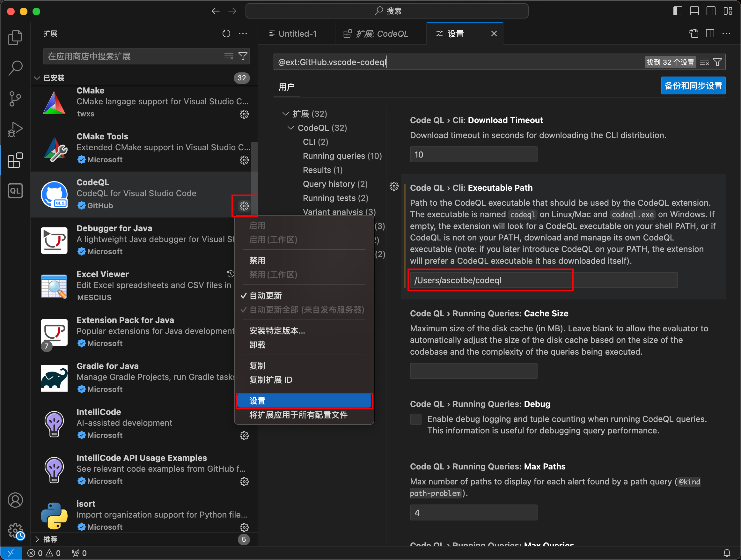Enable the Running Queries Debug checkbox
Viewport: 741px width, 560px height.
pyautogui.click(x=416, y=419)
